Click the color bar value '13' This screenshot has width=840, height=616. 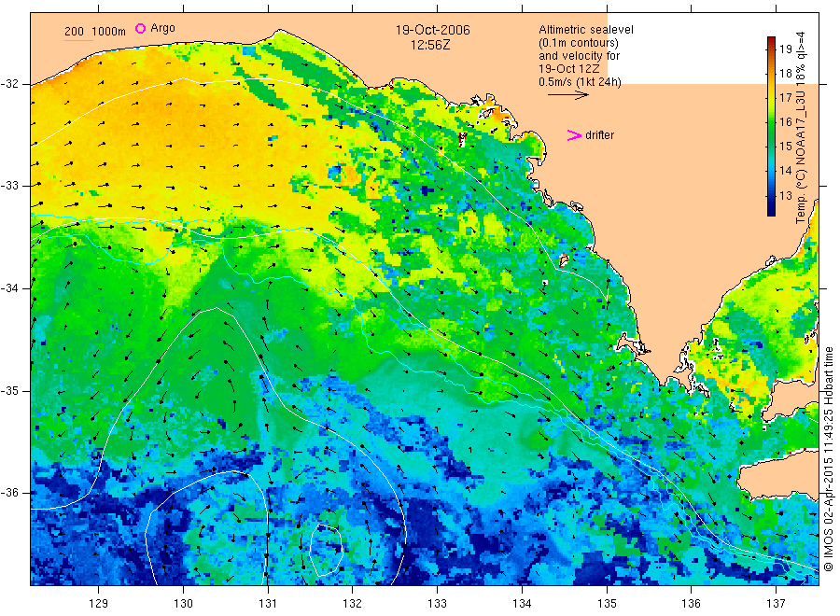pos(785,195)
